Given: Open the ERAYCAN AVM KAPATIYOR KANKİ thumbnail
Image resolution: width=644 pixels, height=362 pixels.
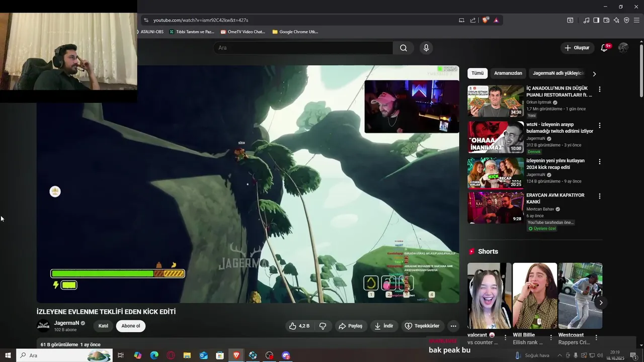Looking at the screenshot, I should tap(496, 208).
